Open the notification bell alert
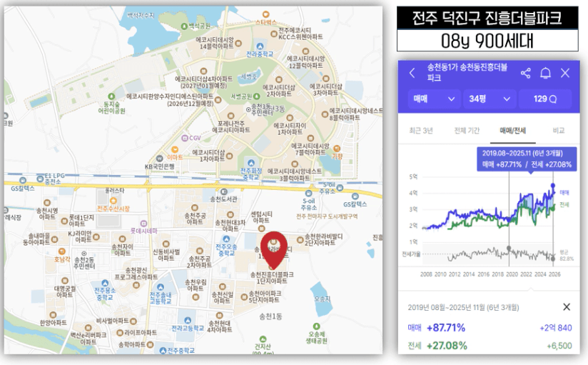 point(545,73)
